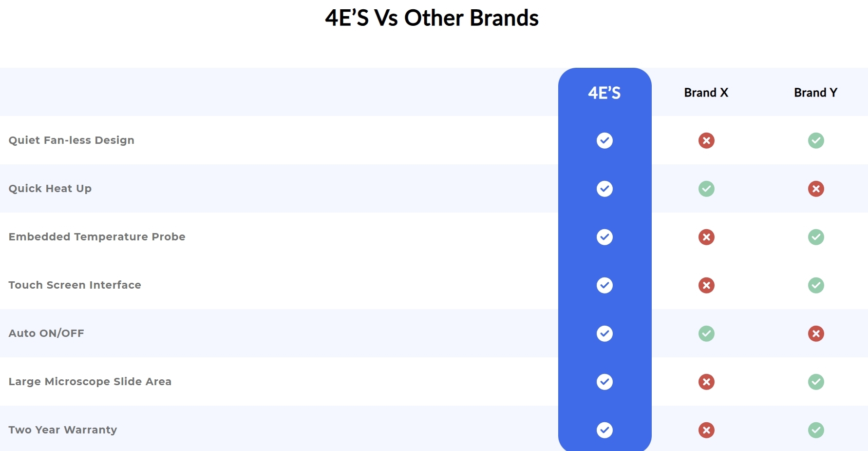
Task: Click Brand X green check for Auto ON/OFF
Action: click(x=706, y=333)
